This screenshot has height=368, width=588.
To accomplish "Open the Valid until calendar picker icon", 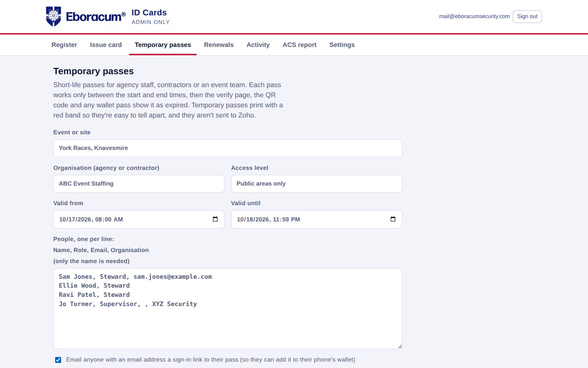I will [393, 219].
